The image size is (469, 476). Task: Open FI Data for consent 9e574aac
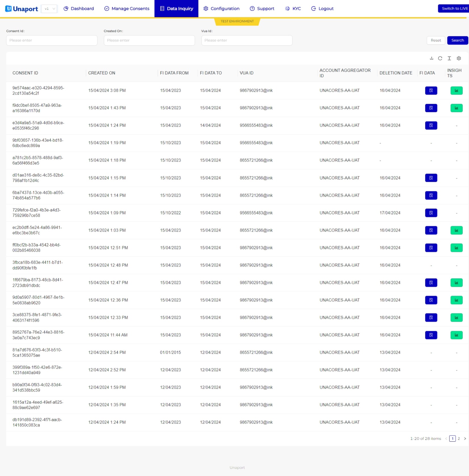coord(431,90)
